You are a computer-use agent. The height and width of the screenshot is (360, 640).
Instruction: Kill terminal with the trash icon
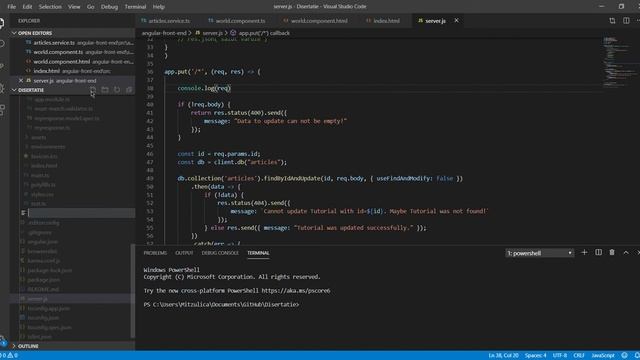pyautogui.click(x=612, y=253)
